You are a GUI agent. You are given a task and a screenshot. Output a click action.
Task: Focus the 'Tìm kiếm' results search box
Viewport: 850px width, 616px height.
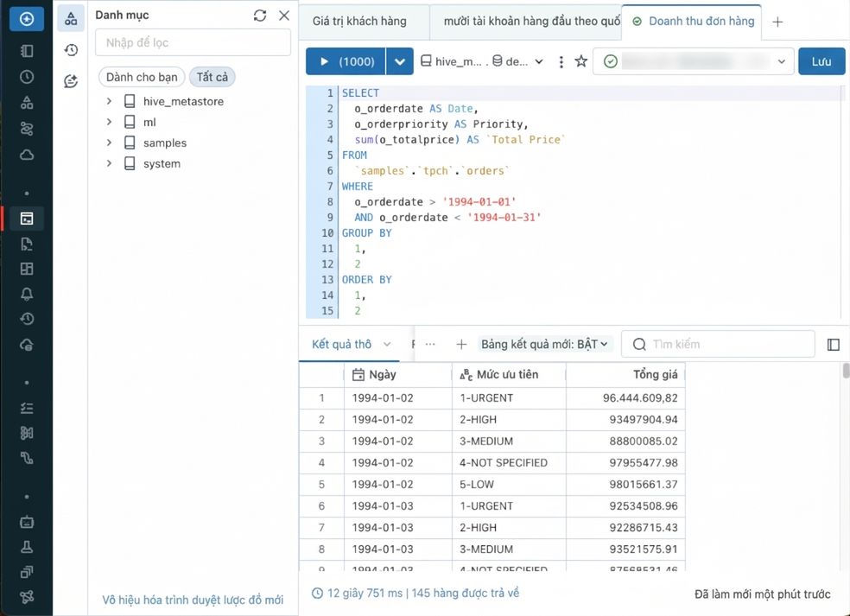(x=718, y=345)
